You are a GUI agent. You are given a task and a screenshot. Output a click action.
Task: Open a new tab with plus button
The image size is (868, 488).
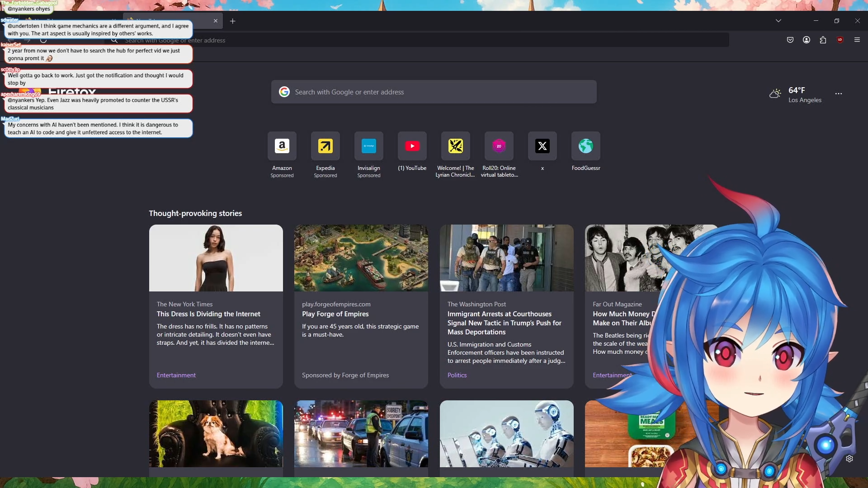tap(232, 21)
